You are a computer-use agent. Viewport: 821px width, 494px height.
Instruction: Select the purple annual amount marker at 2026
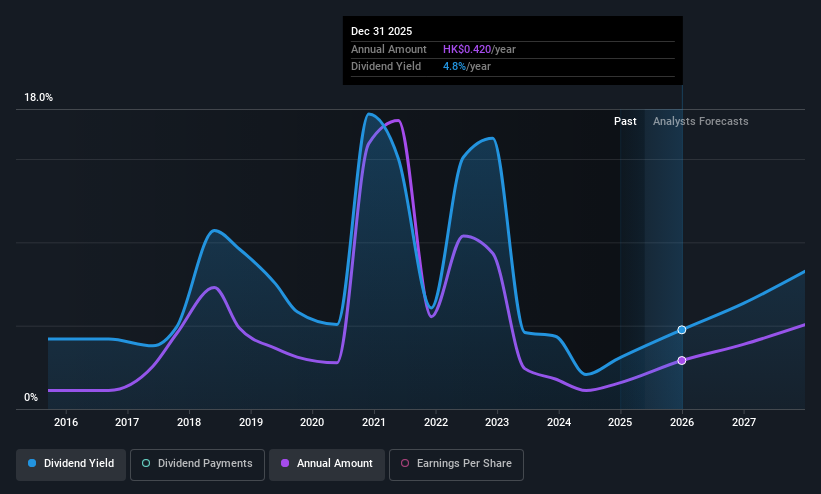coord(682,360)
